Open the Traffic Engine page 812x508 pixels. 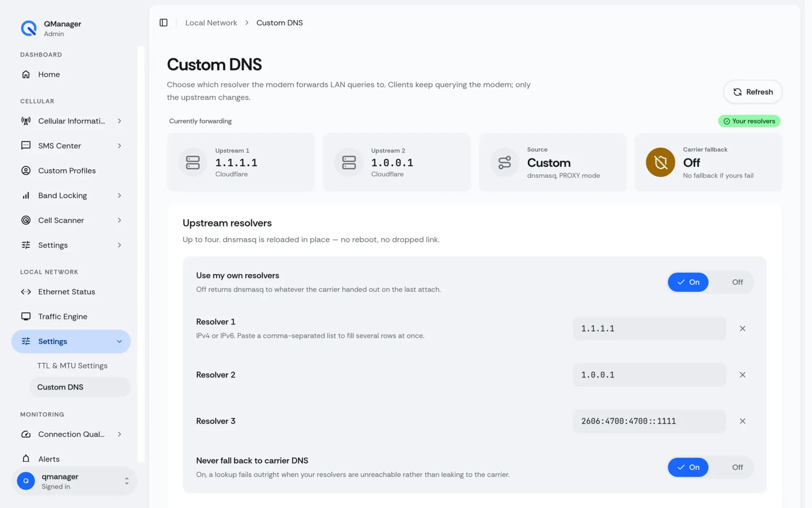tap(71, 316)
